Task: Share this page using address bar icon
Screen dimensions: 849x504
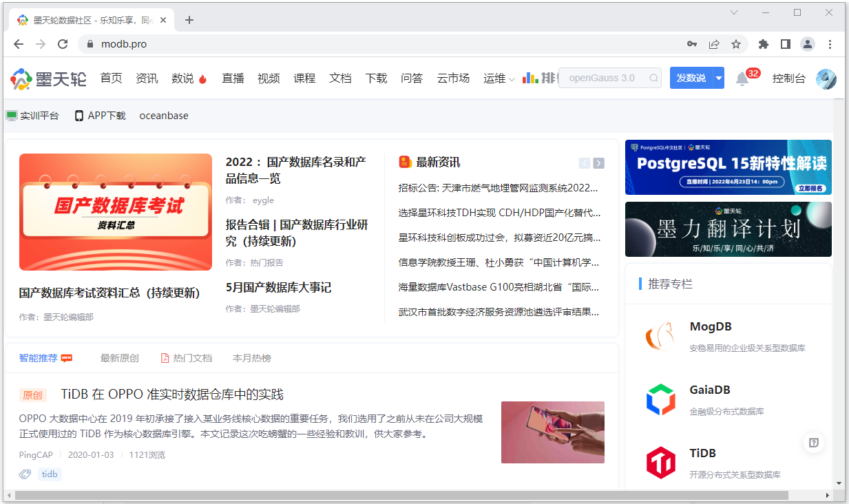Action: (x=714, y=44)
